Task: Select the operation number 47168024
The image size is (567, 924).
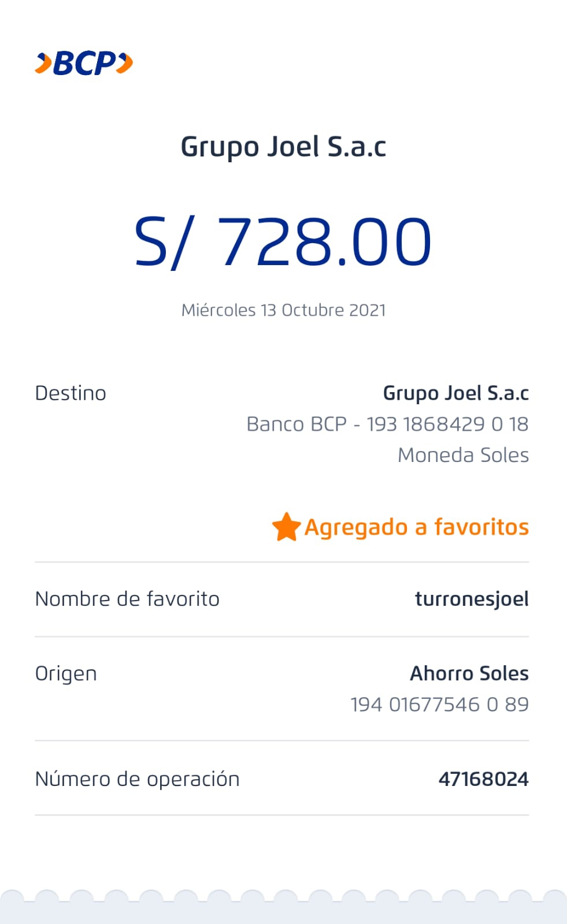Action: [483, 779]
